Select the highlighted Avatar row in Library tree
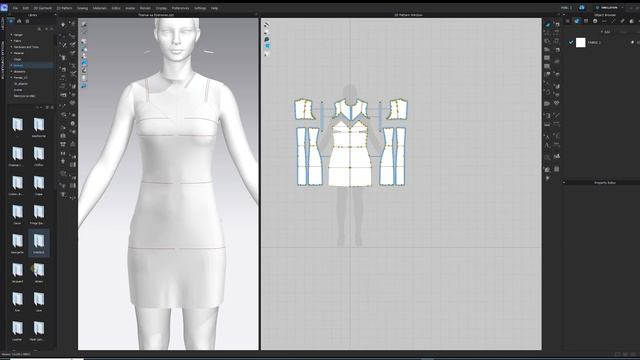Viewport: 640px width, 360px height. 31,65
